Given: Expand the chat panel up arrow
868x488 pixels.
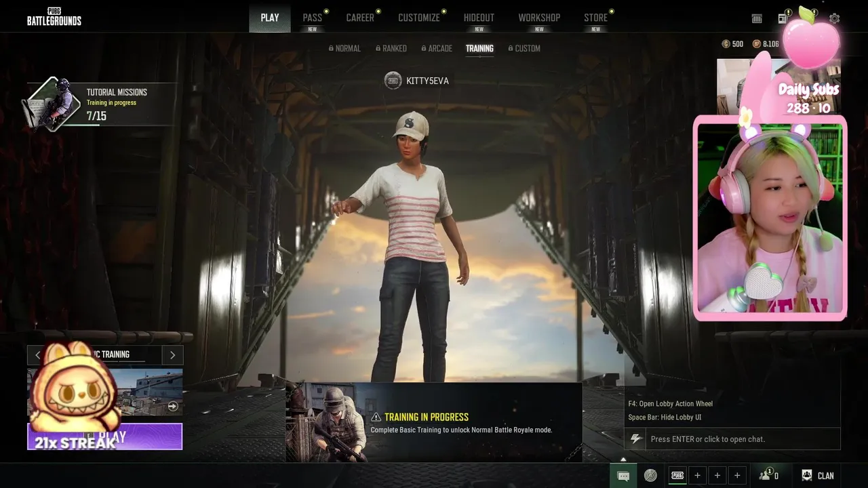Looking at the screenshot, I should coord(623,460).
